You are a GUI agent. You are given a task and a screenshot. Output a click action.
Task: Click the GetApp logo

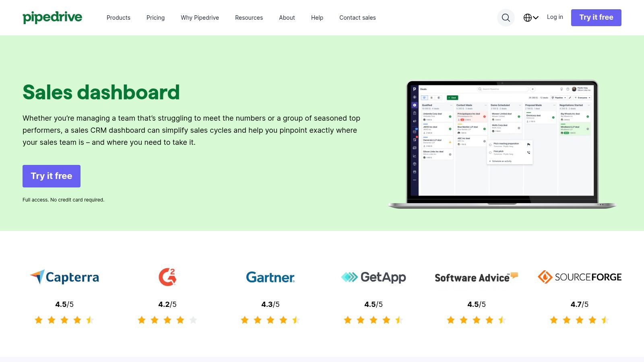(374, 277)
